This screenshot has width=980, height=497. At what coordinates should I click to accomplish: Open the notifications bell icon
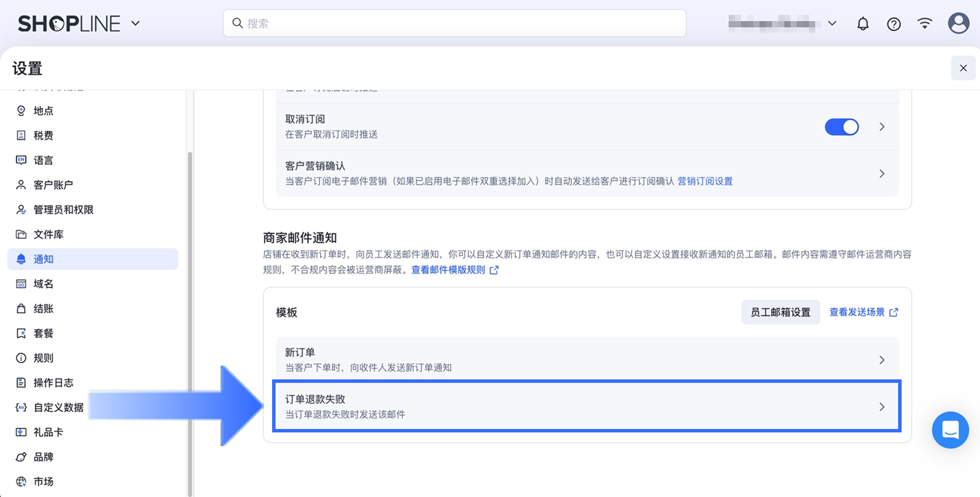coord(862,24)
